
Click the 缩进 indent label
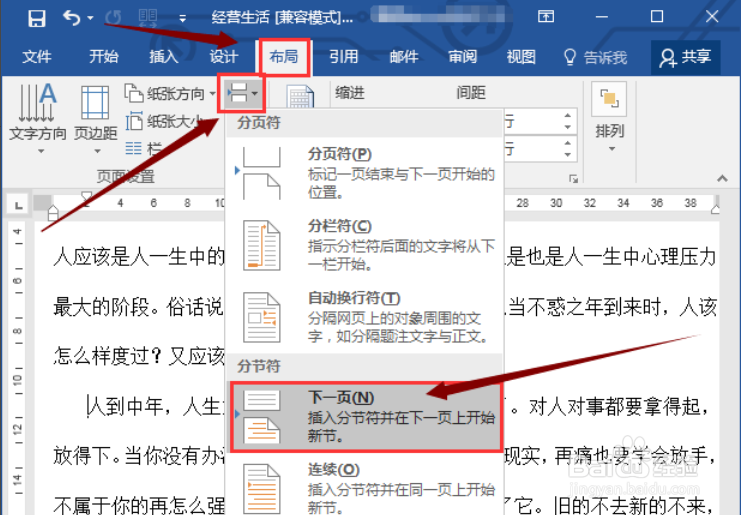[350, 93]
